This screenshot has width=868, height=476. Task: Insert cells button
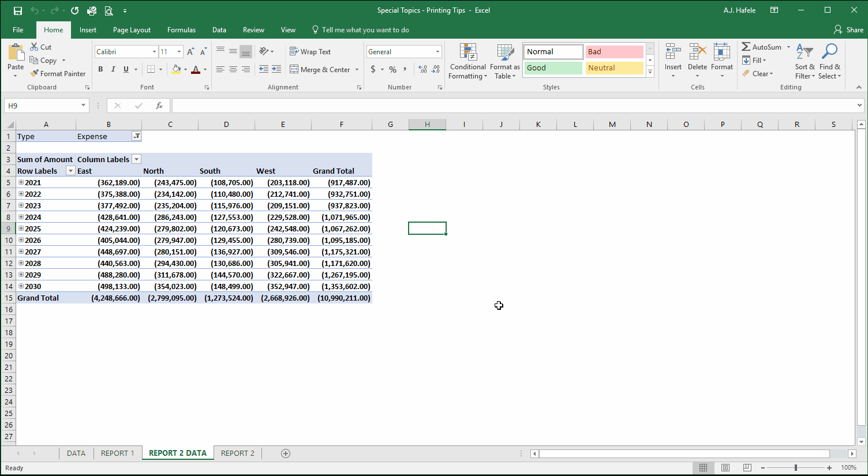[x=673, y=61]
